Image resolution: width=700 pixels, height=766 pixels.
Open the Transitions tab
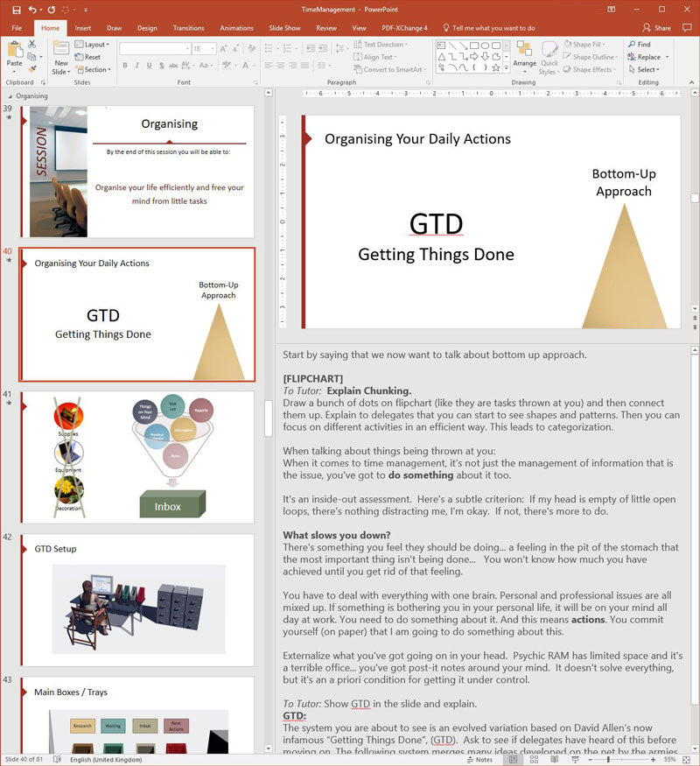188,28
